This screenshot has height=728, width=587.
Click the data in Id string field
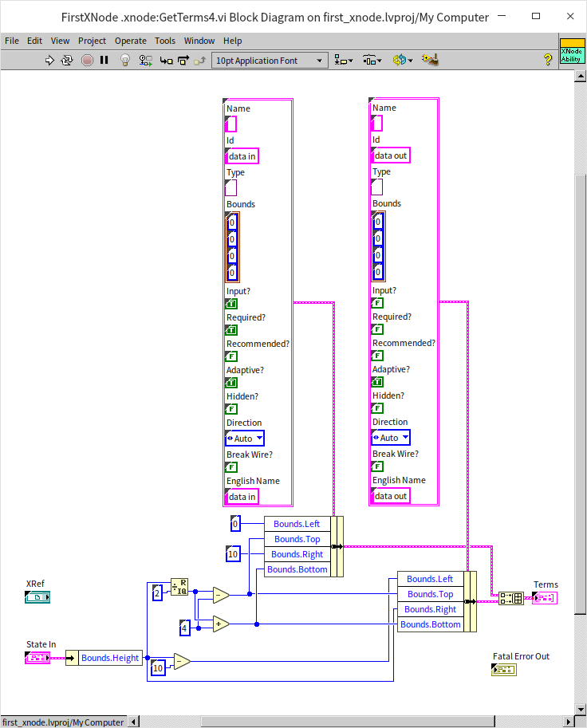point(242,156)
